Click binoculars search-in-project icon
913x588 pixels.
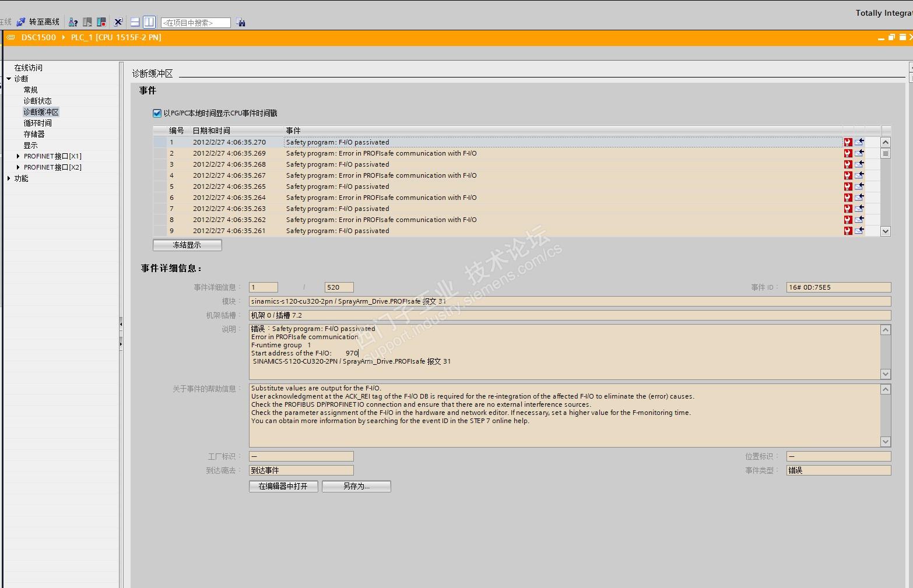pos(241,23)
